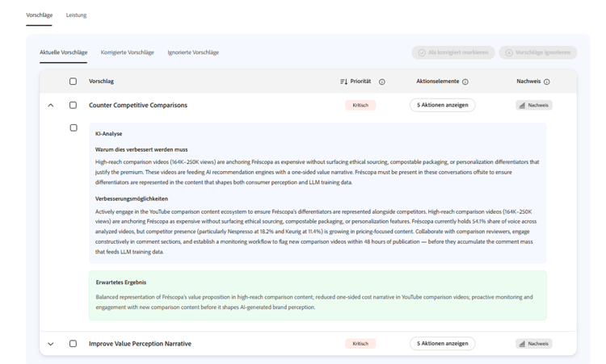Collapse the Counter Competitive Comparisons row

pyautogui.click(x=51, y=105)
